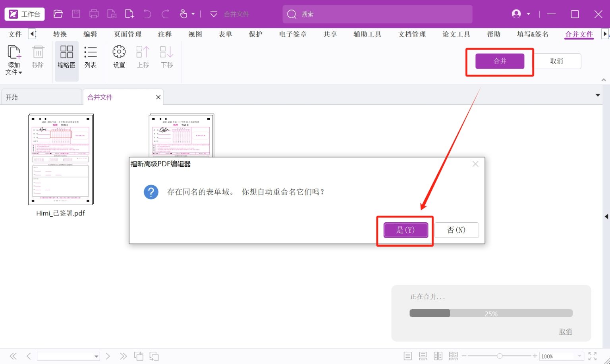
Task: Close the 合并文件 document tab
Action: point(158,97)
